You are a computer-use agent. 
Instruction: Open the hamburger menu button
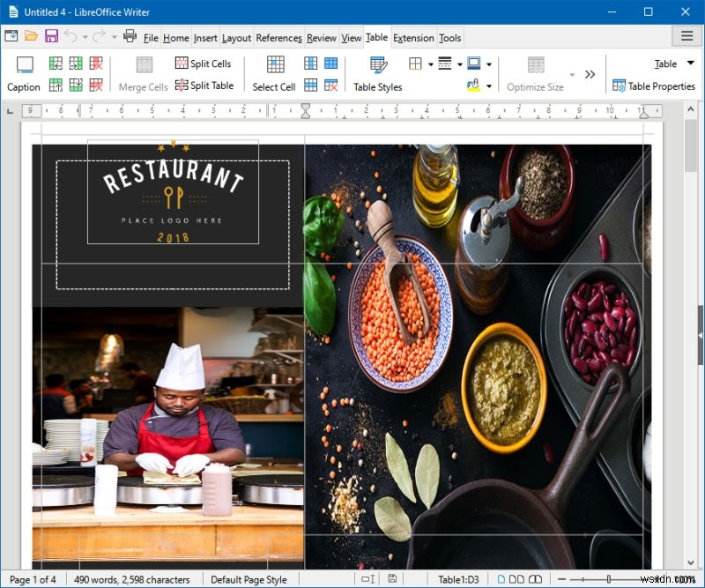click(686, 36)
